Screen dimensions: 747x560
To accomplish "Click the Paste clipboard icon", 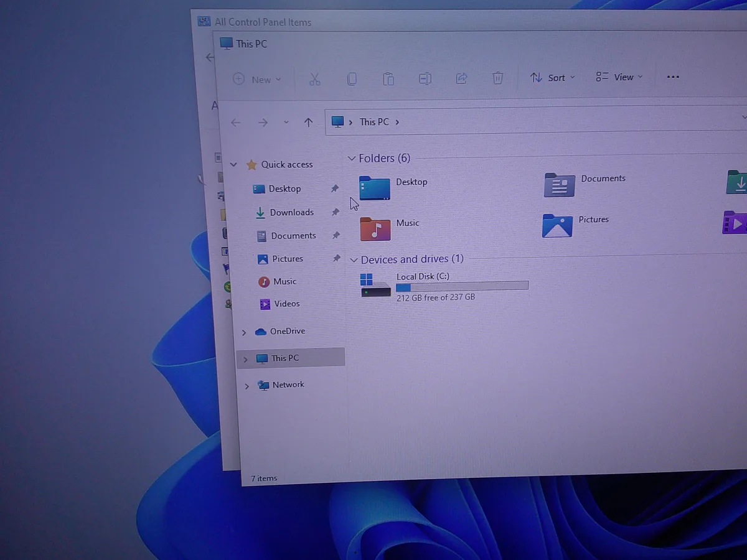I will (x=388, y=78).
